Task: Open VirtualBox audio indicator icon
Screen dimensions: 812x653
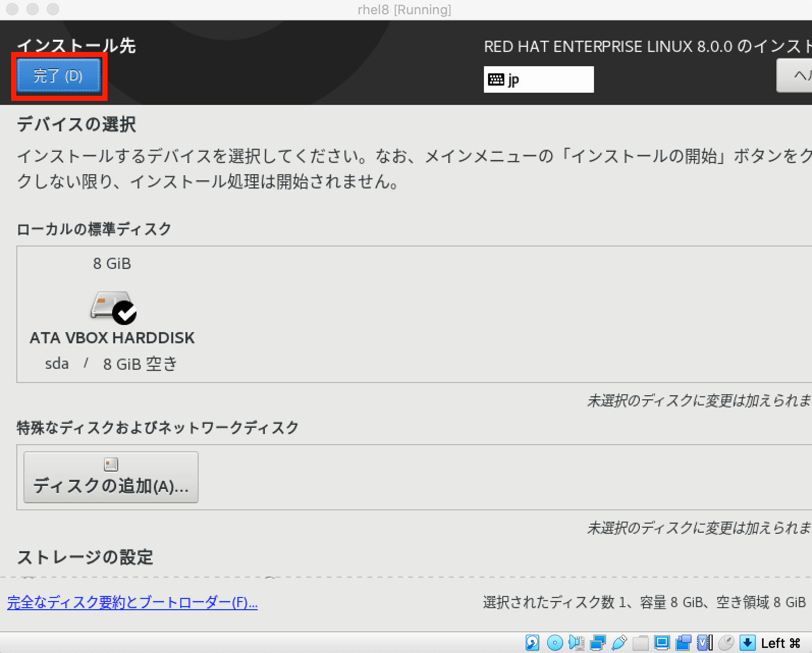Action: tap(577, 643)
